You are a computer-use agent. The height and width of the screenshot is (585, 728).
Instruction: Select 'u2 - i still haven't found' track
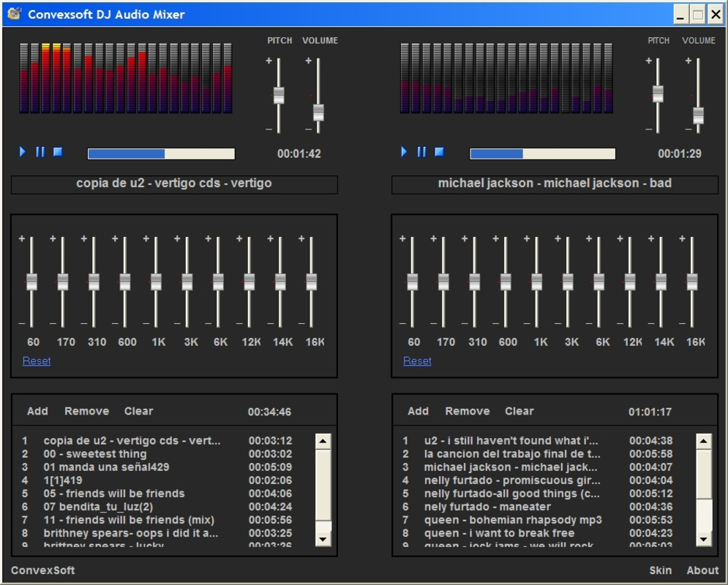(x=537, y=441)
